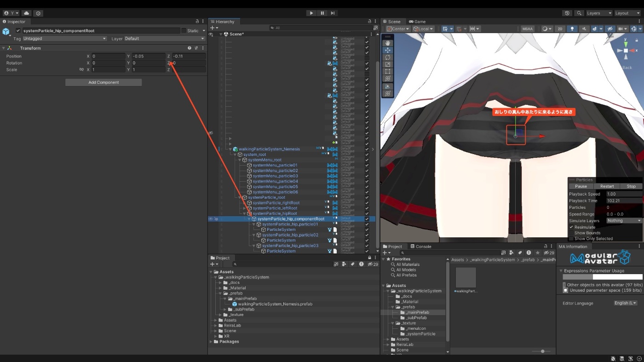Viewport: 644px width, 362px height.
Task: Open Simulate Layers dropdown showing Nothing
Action: coord(623,221)
